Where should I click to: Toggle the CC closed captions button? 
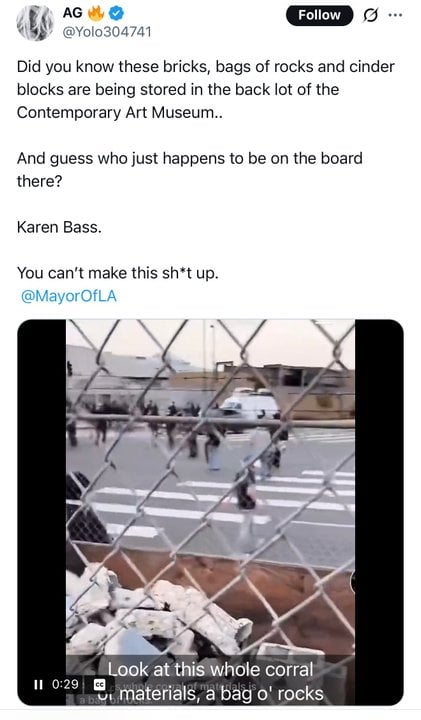pyautogui.click(x=99, y=685)
